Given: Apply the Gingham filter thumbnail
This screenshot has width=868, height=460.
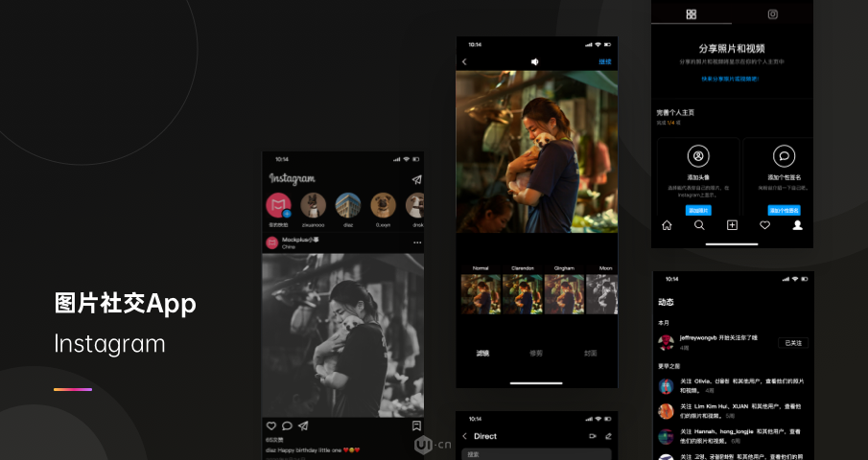Looking at the screenshot, I should (564, 294).
